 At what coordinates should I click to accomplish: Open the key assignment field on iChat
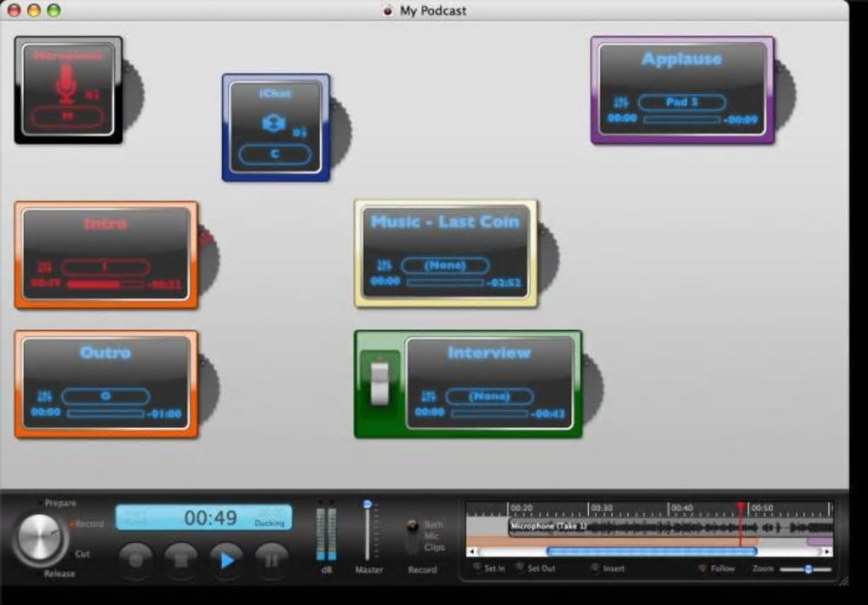click(274, 155)
